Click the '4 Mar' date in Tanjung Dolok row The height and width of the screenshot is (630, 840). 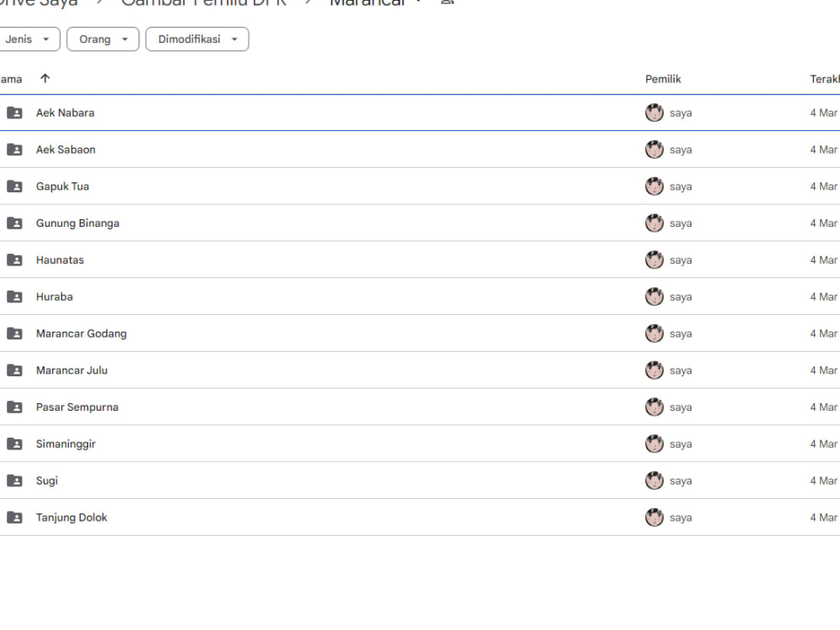(x=824, y=517)
